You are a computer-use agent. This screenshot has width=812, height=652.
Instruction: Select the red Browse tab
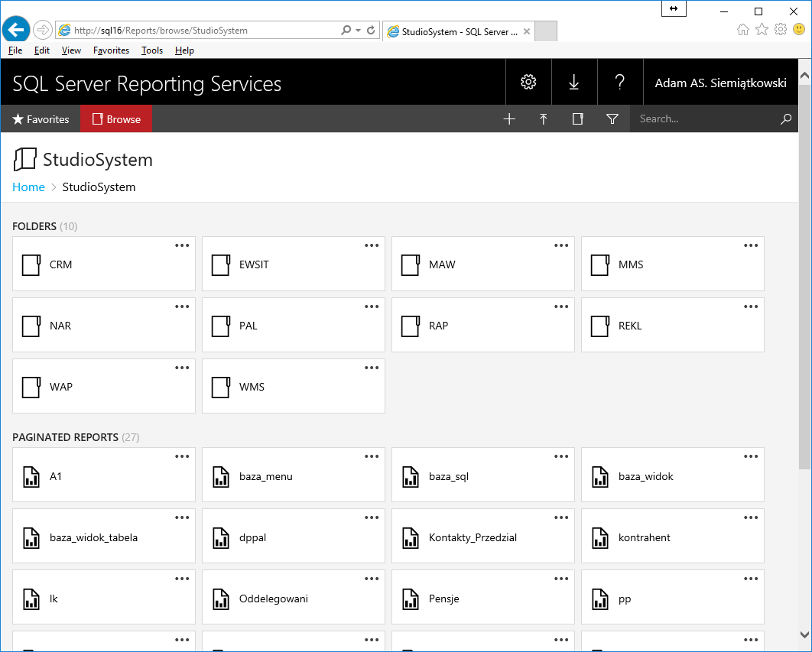pyautogui.click(x=116, y=119)
